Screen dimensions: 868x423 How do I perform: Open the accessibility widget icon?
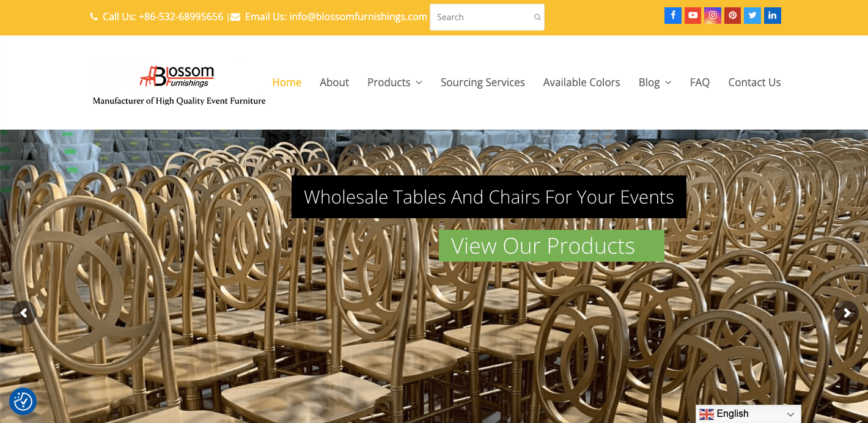pos(23,401)
